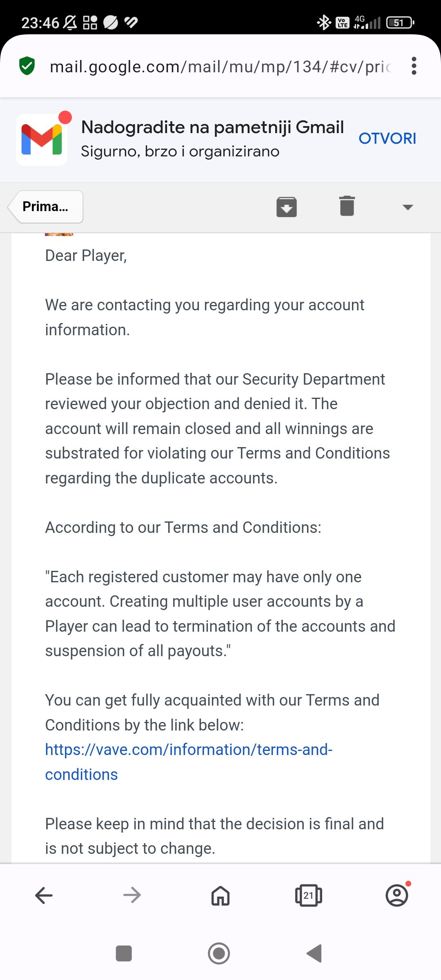The image size is (441, 980).
Task: Tap the Gmail app logo
Action: [42, 140]
